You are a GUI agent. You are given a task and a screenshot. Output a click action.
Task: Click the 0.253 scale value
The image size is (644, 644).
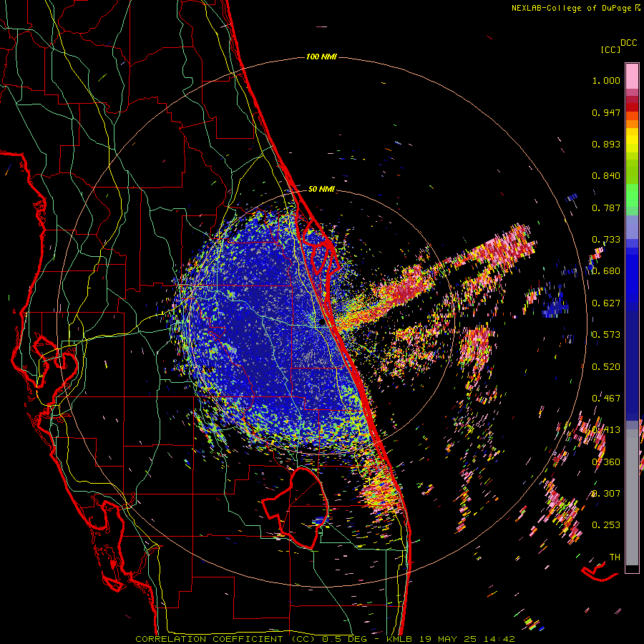pyautogui.click(x=606, y=525)
